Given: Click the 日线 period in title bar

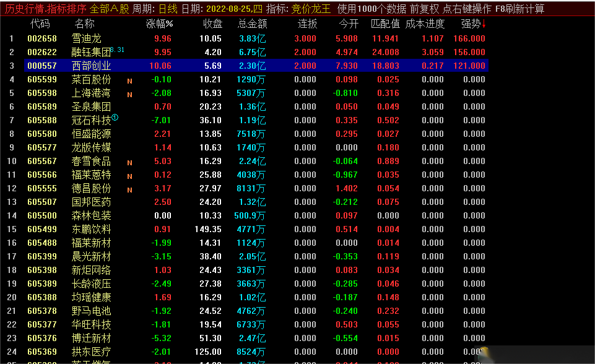Looking at the screenshot, I should pos(168,8).
